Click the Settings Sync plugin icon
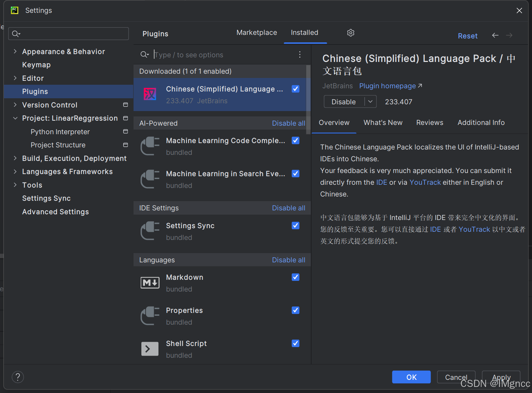The width and height of the screenshot is (532, 393). pos(150,231)
